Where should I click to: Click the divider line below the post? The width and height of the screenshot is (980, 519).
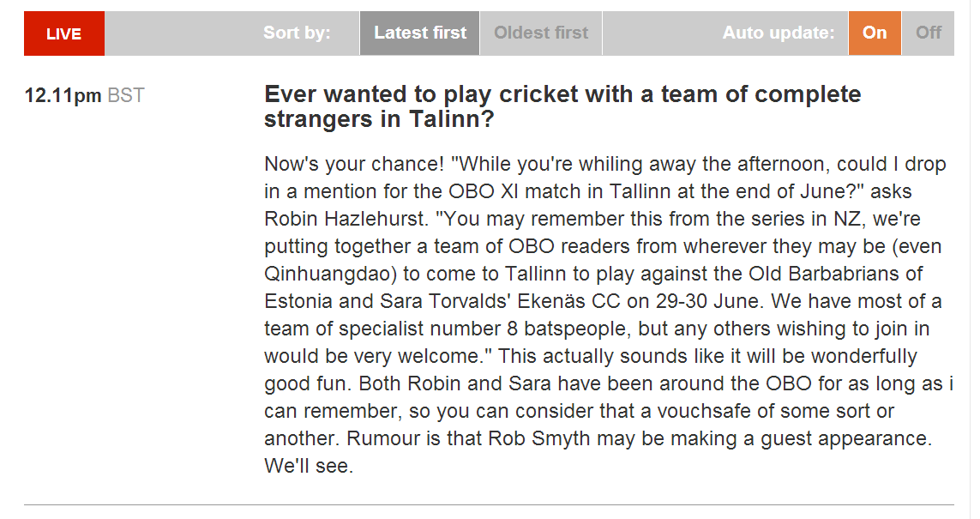click(x=489, y=504)
